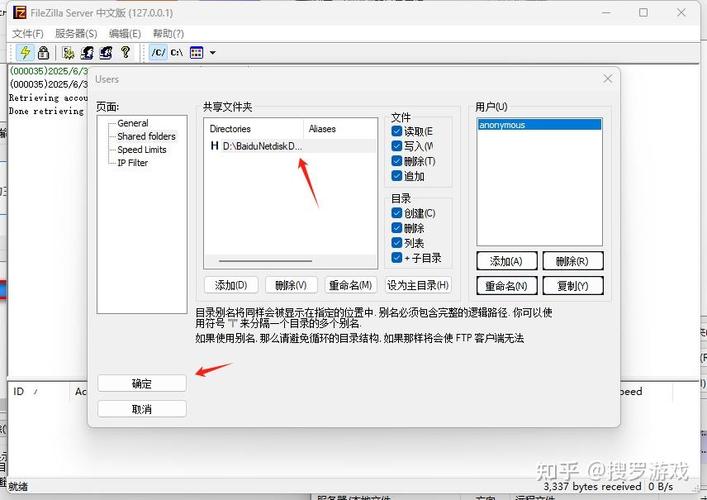Viewport: 707px width, 500px height.
Task: Open server settings from the toolbar icon
Action: point(68,53)
